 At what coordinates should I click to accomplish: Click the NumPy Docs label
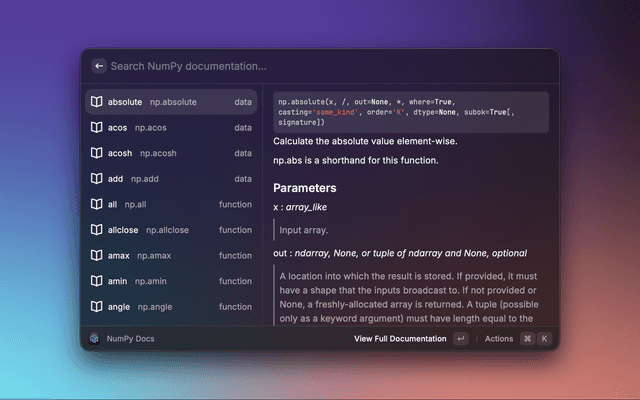(130, 339)
